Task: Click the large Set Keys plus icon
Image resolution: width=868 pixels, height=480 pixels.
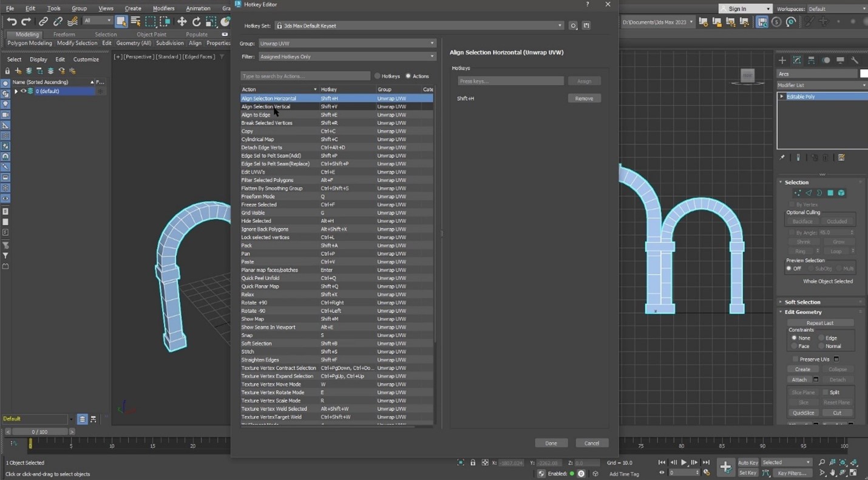Action: coord(726,467)
